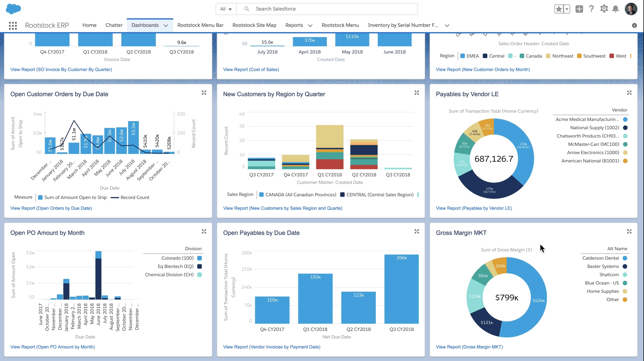
Task: Click Acme Medical Manufacturing legend swatch
Action: (x=625, y=119)
